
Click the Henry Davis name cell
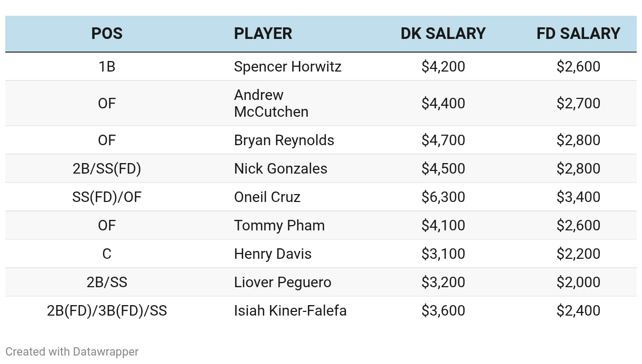coord(273,254)
